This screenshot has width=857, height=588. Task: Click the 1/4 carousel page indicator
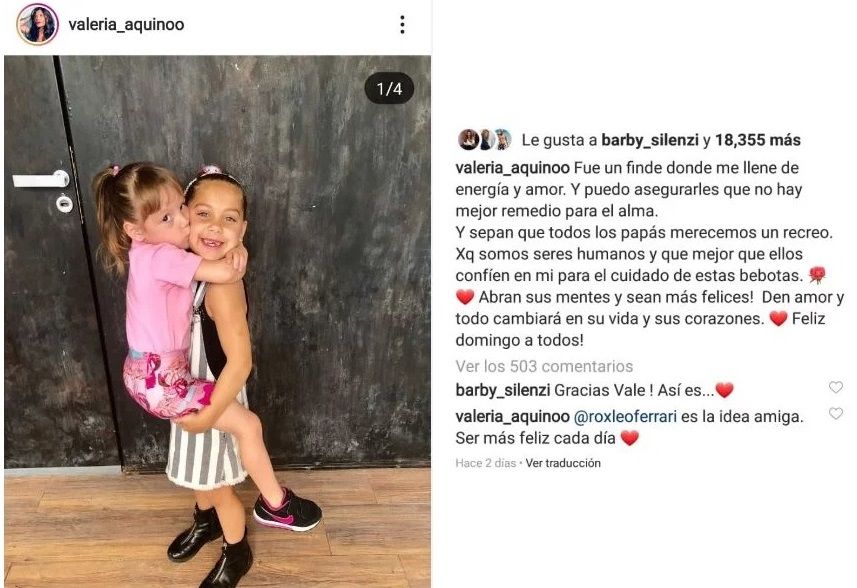(x=389, y=89)
